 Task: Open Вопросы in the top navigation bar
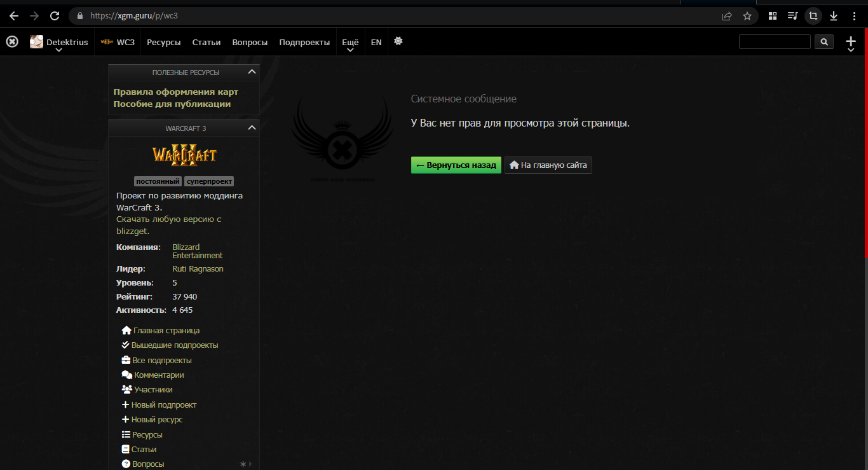pyautogui.click(x=250, y=43)
